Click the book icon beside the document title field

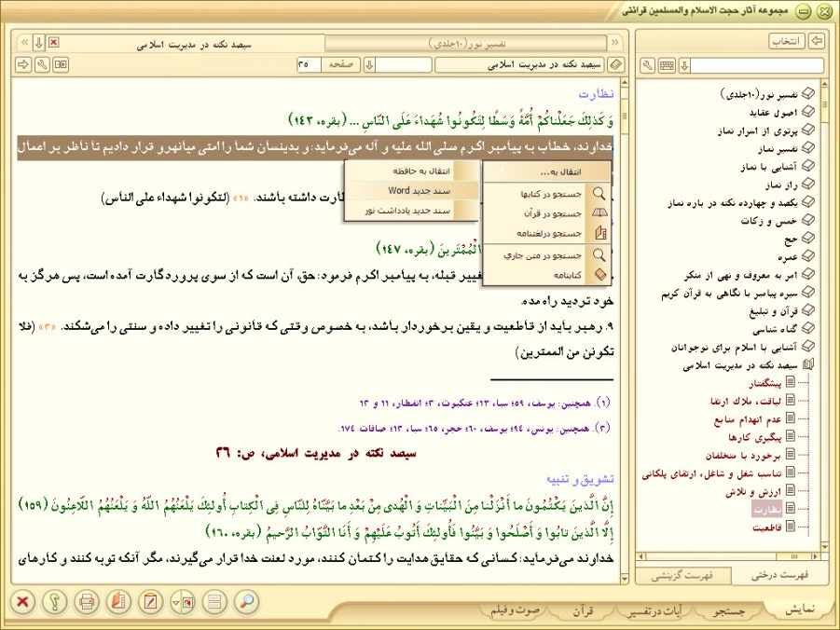[x=616, y=65]
